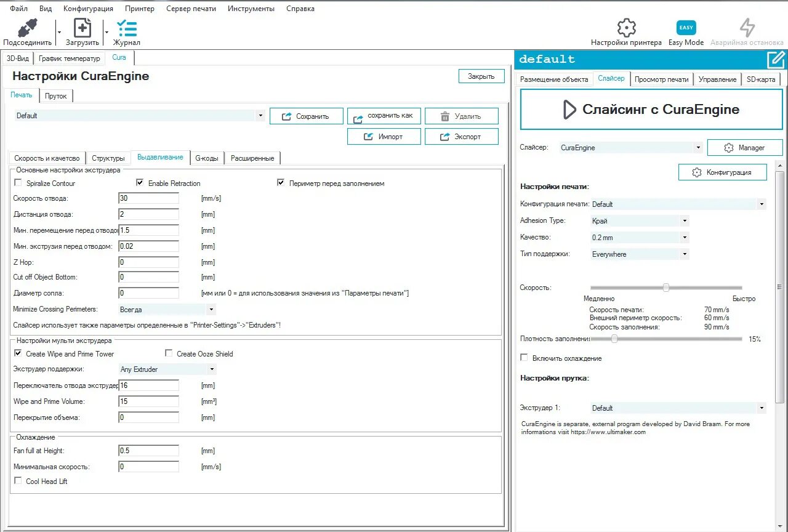Viewport: 788px width, 532px height.
Task: Toggle Периметр перед заполнением checkbox
Action: click(281, 183)
